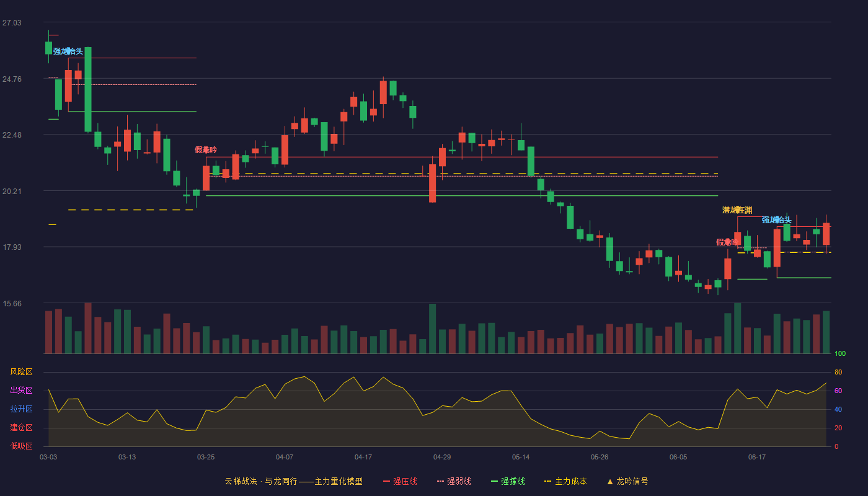Click the 05-14 date axis label

click(x=521, y=457)
